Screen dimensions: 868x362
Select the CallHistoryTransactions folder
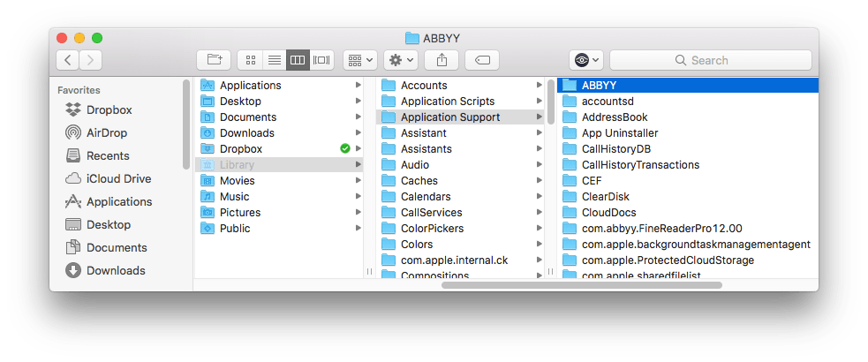point(688,165)
